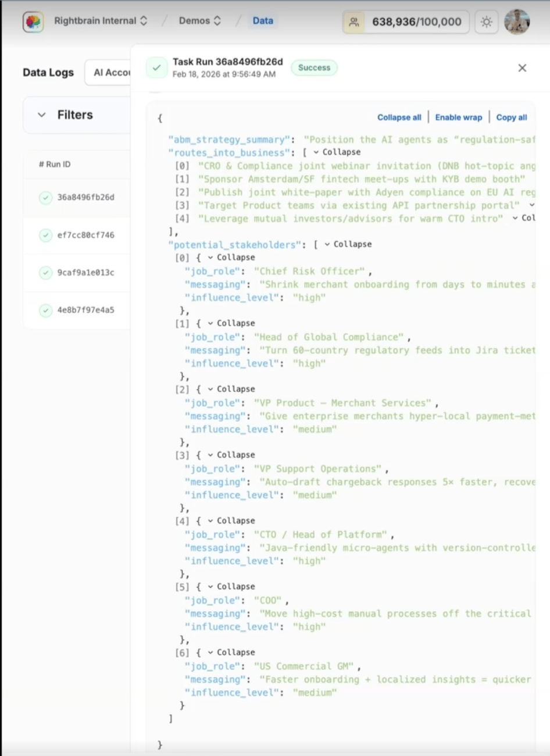
Task: Open the Rightbrain Internal organization switcher
Action: [101, 21]
